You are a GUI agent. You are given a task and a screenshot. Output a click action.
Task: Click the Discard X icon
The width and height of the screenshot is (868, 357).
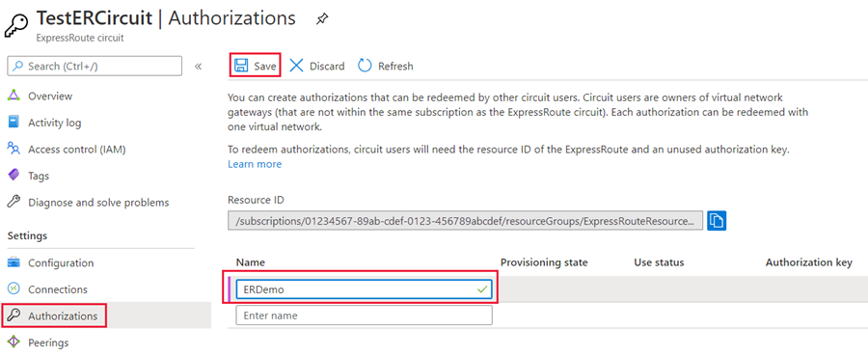[297, 66]
